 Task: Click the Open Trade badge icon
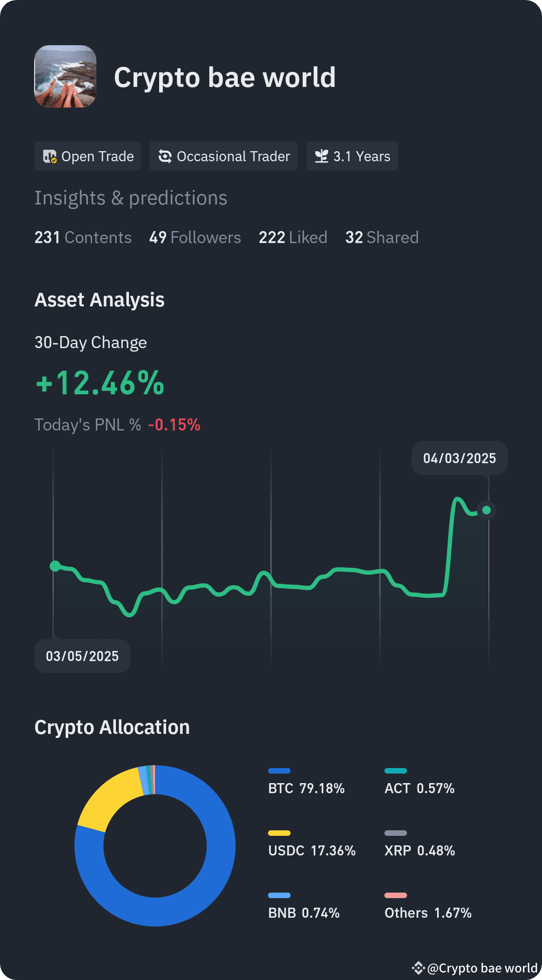[50, 157]
